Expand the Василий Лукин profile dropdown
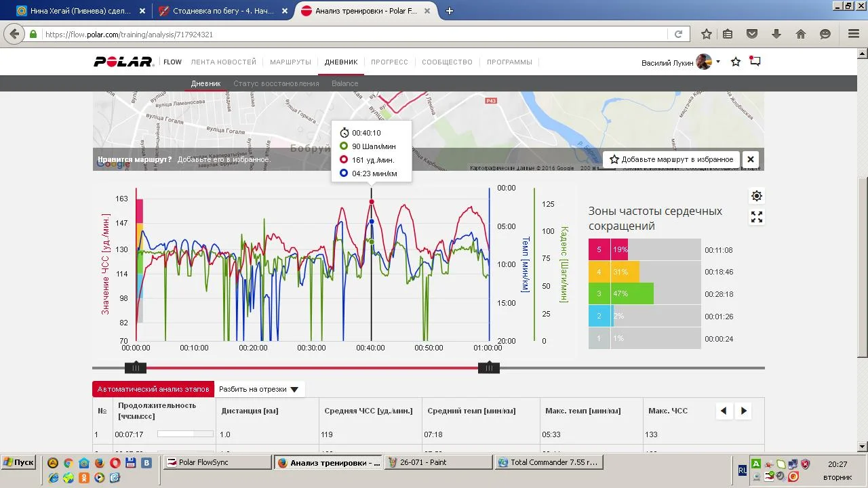 pyautogui.click(x=718, y=62)
